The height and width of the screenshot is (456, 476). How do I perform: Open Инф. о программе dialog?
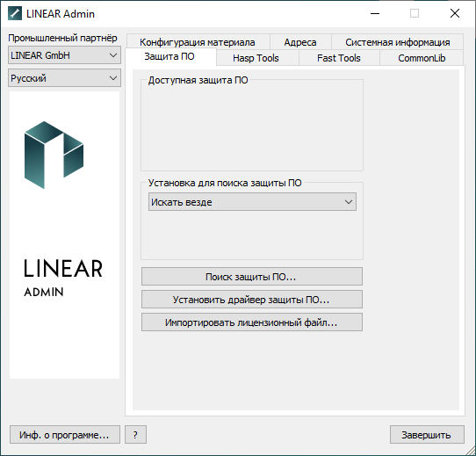tap(65, 435)
